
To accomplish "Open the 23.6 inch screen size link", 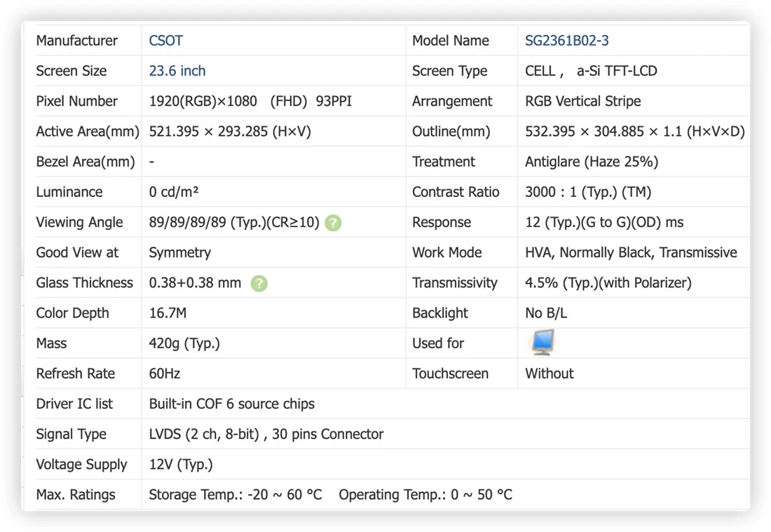I will pyautogui.click(x=177, y=71).
